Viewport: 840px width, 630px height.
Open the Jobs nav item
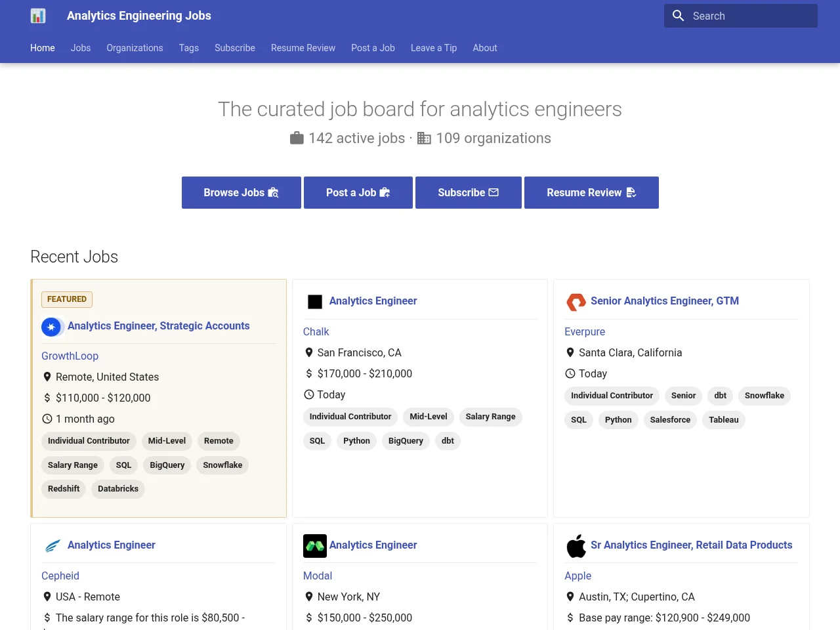click(x=81, y=48)
